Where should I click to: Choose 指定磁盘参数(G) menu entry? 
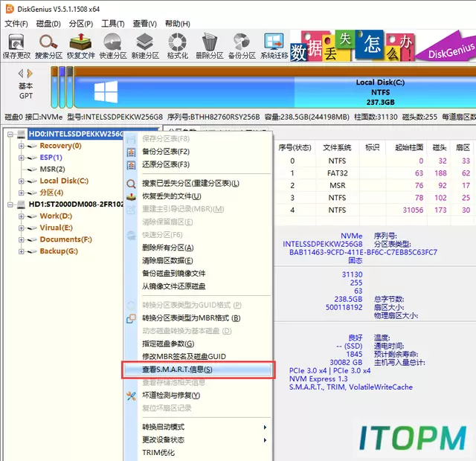pos(168,344)
